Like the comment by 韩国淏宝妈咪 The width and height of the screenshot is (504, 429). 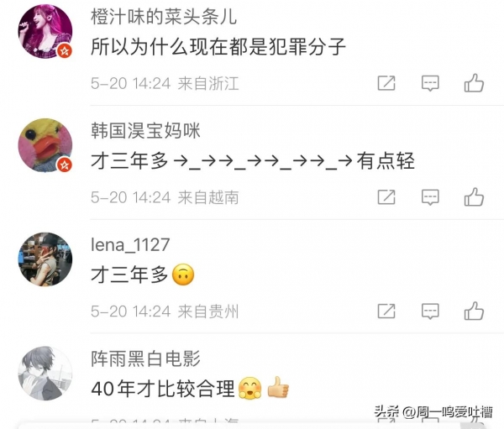pos(474,196)
